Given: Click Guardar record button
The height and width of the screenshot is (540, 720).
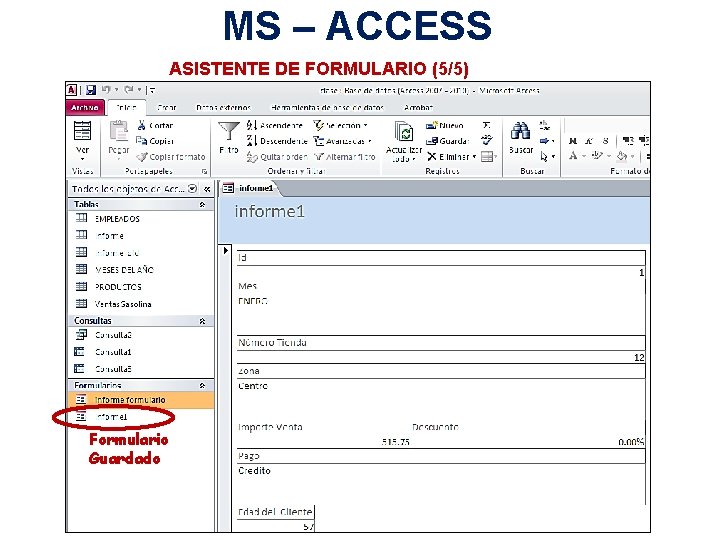Looking at the screenshot, I should click(x=447, y=141).
